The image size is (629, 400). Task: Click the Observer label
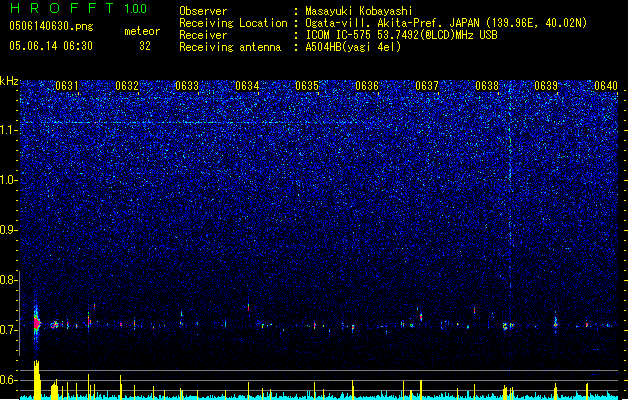tap(203, 11)
